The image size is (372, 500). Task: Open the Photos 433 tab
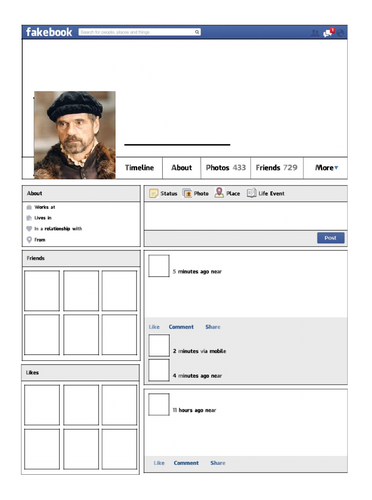pyautogui.click(x=226, y=168)
